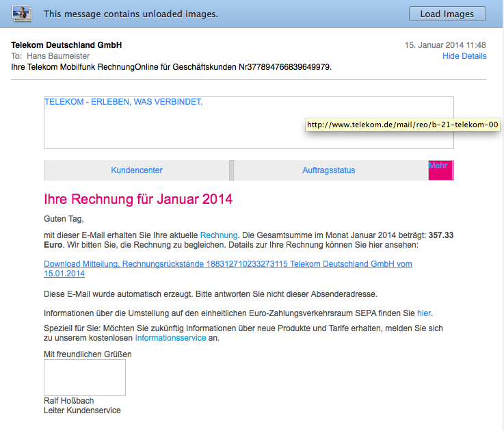Click the name Ralf Hoßbach
This screenshot has width=504, height=431.
(x=69, y=401)
